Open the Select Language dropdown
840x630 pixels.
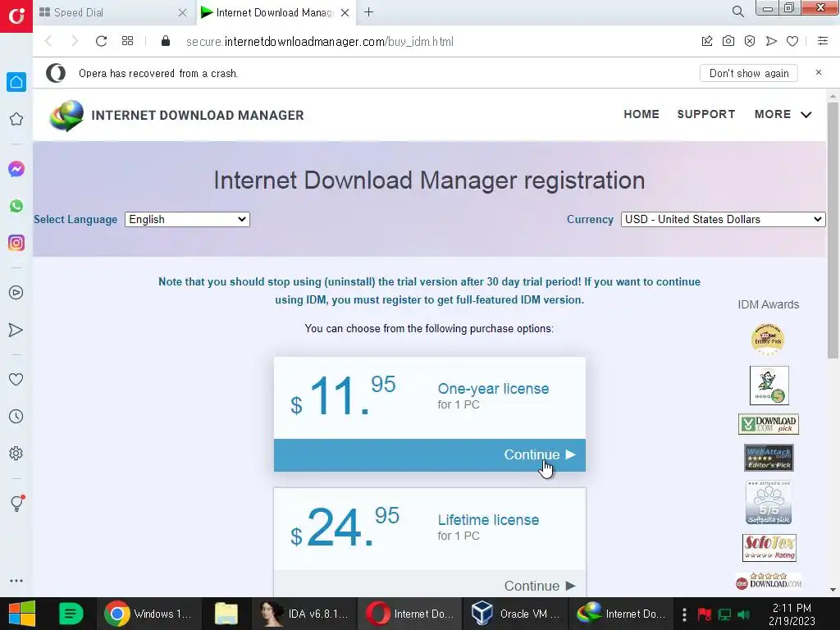pos(187,219)
